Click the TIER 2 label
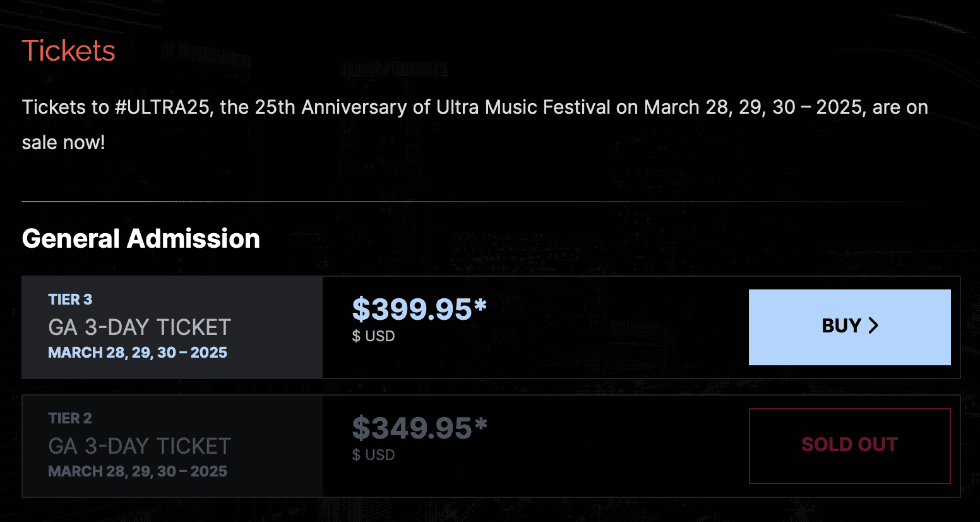Image resolution: width=980 pixels, height=522 pixels. 70,418
